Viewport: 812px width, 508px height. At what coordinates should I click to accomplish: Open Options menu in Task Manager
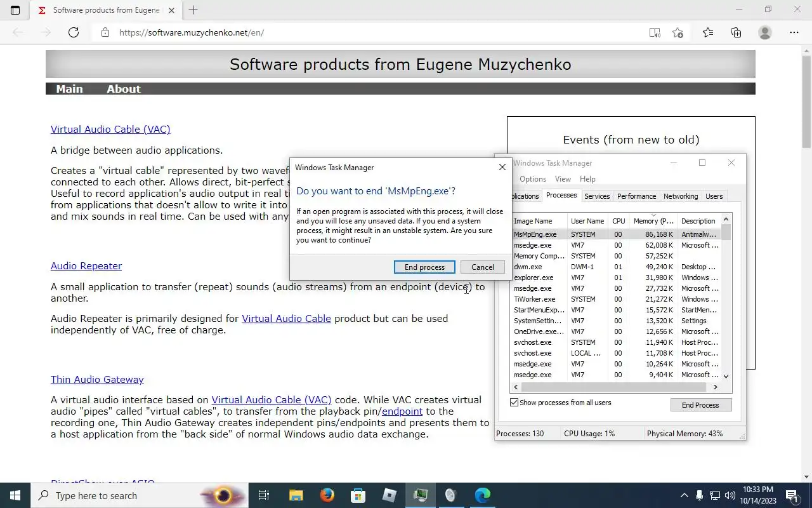click(x=533, y=179)
